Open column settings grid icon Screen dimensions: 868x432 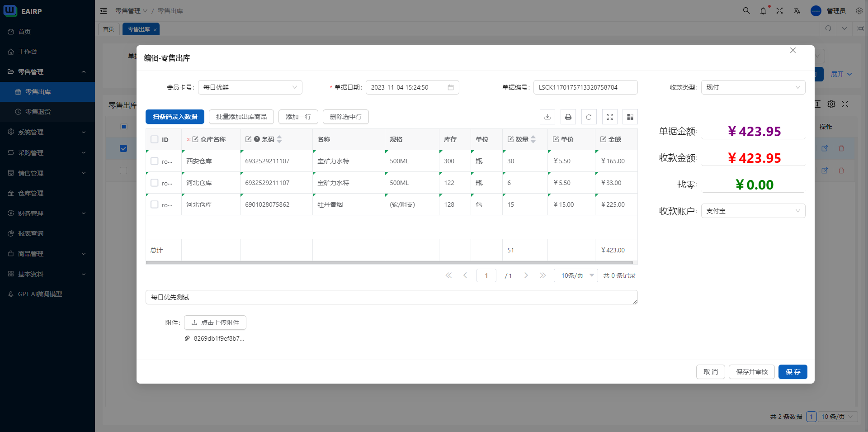point(630,117)
